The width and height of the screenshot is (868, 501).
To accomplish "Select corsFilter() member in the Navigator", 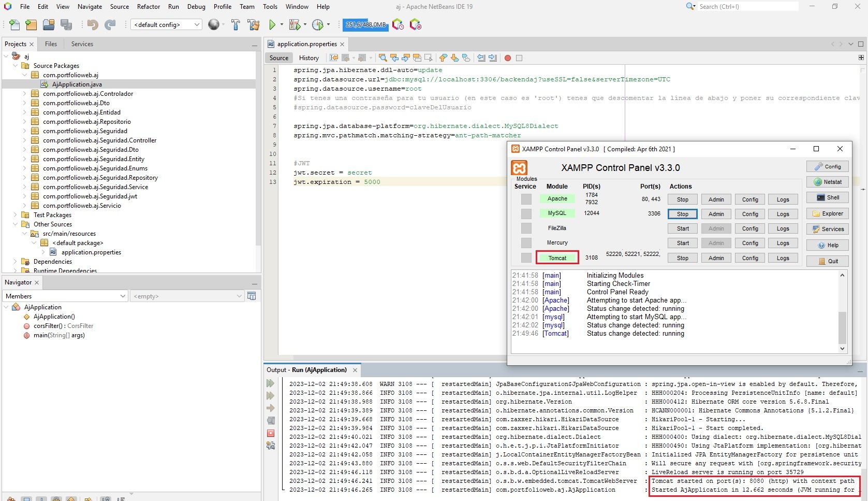I will [x=63, y=326].
